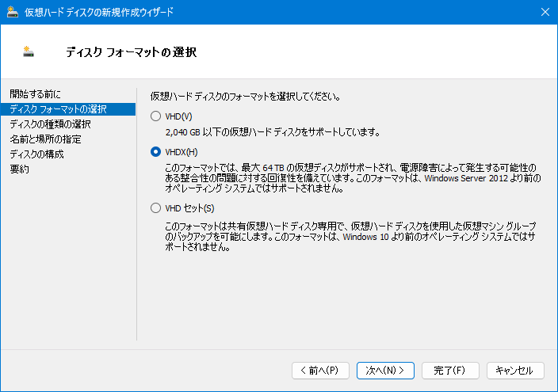Select the VHD セット(S) radio button
Screen dimensions: 558x392
155,208
